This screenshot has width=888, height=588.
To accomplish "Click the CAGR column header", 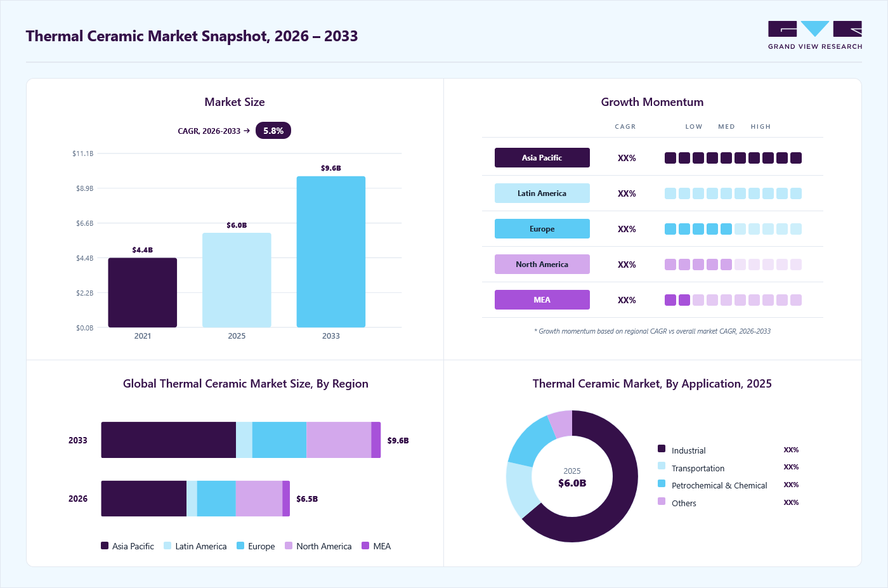I will point(625,127).
